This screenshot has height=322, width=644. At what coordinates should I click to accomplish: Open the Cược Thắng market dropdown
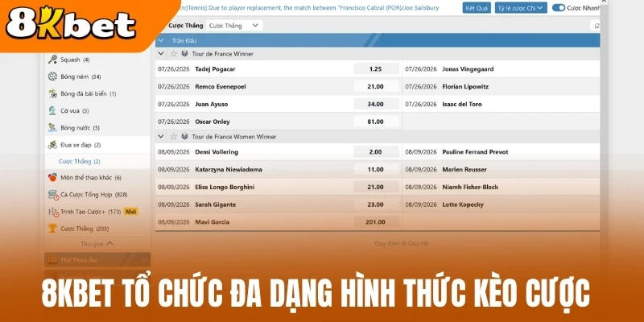coord(234,26)
